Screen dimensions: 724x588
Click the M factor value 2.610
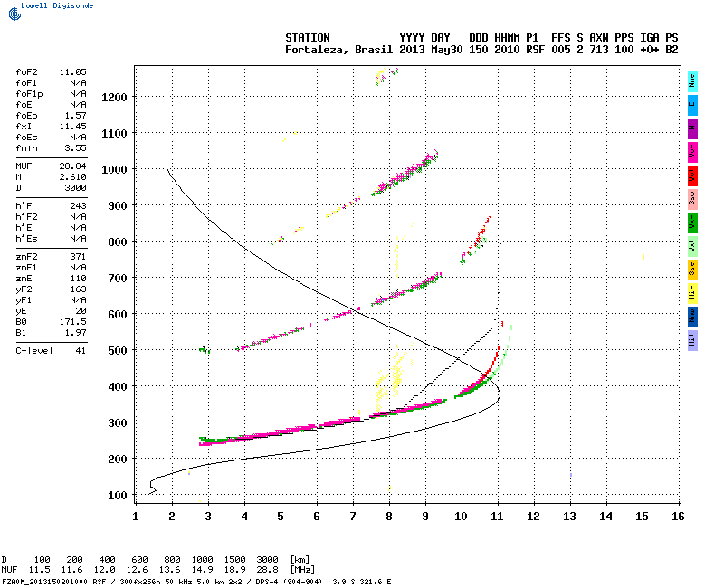[73, 177]
